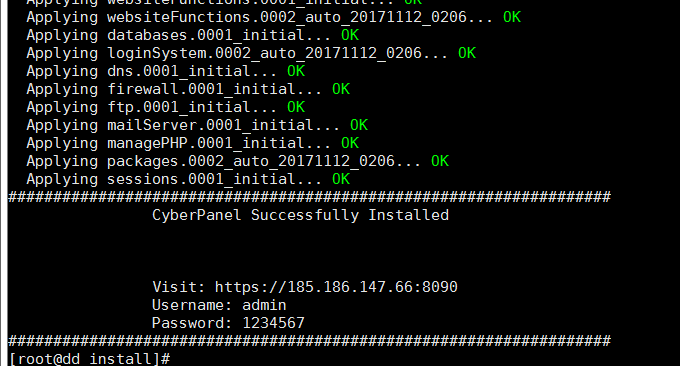Click the green OK after dns.0001_initial
The image size is (680, 366).
point(296,71)
